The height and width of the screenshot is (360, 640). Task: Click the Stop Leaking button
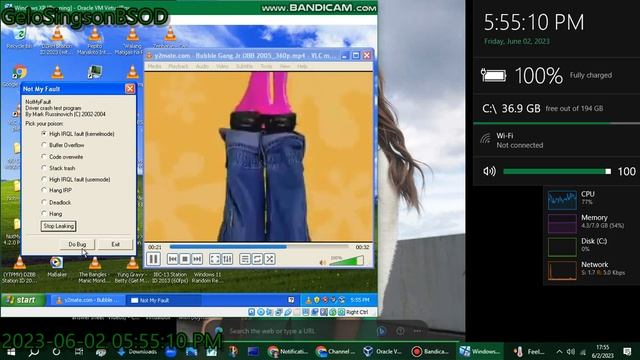[x=58, y=226]
